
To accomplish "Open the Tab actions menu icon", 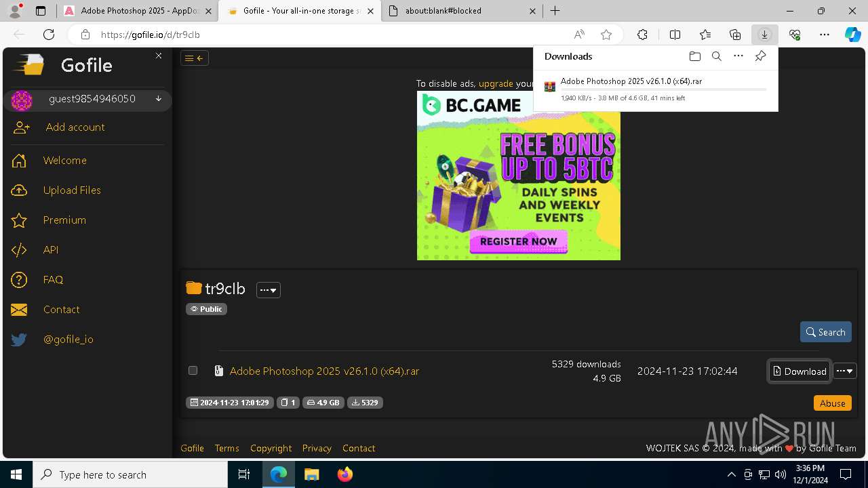I will click(x=41, y=11).
